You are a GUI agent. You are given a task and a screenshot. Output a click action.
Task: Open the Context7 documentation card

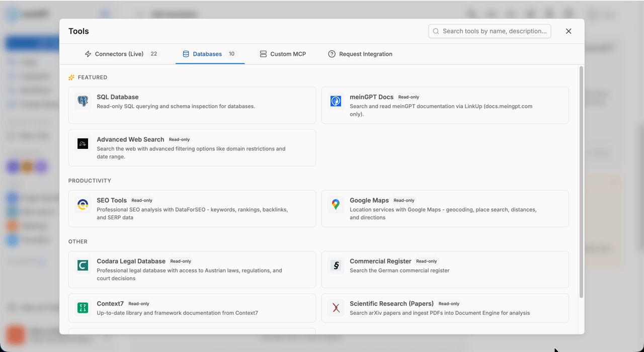point(192,308)
